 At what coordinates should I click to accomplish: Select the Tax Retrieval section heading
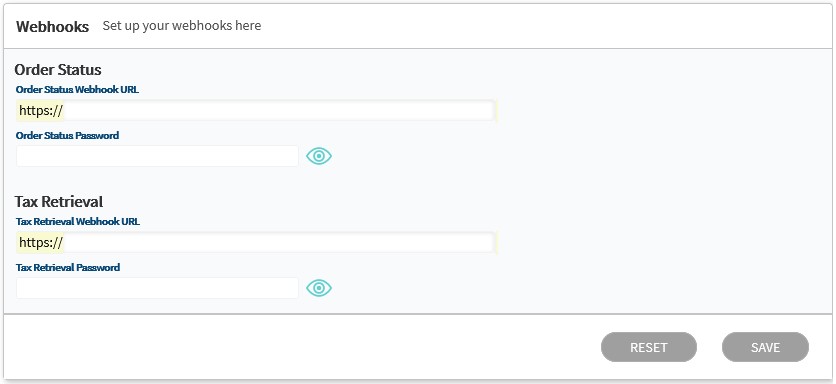point(59,202)
